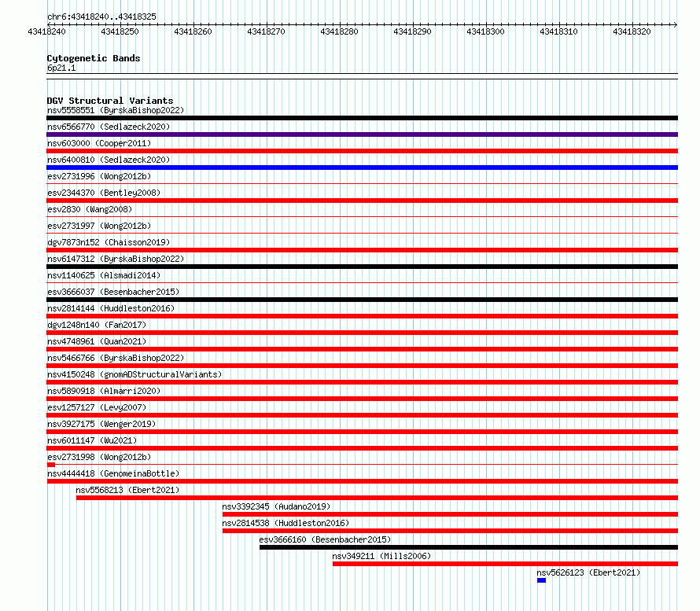Click the chr6:43418240..43418325 region label
This screenshot has width=700, height=611.
click(101, 17)
